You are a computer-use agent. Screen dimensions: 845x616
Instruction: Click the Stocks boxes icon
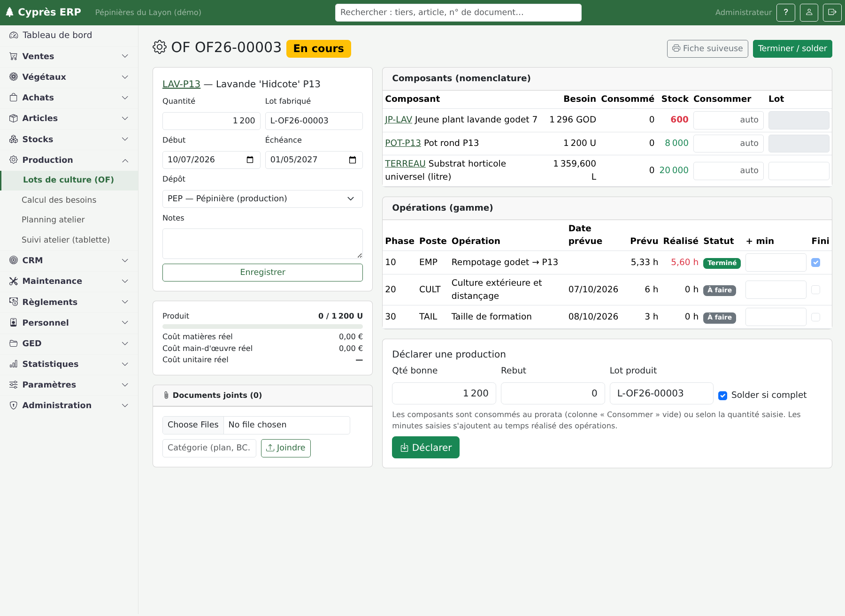point(14,139)
